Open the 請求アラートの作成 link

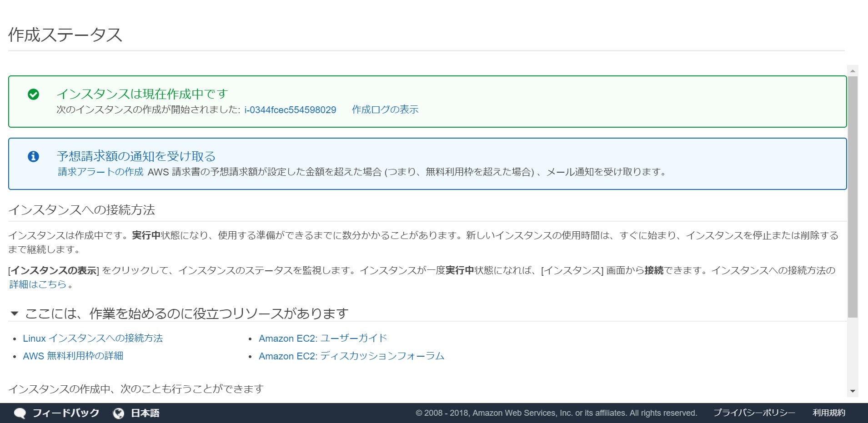[100, 172]
